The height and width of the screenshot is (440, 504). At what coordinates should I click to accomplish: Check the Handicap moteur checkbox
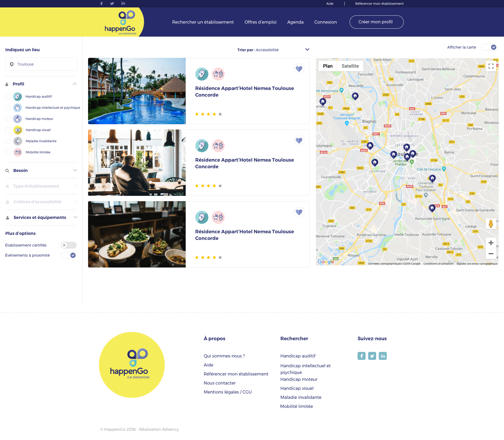point(8,119)
